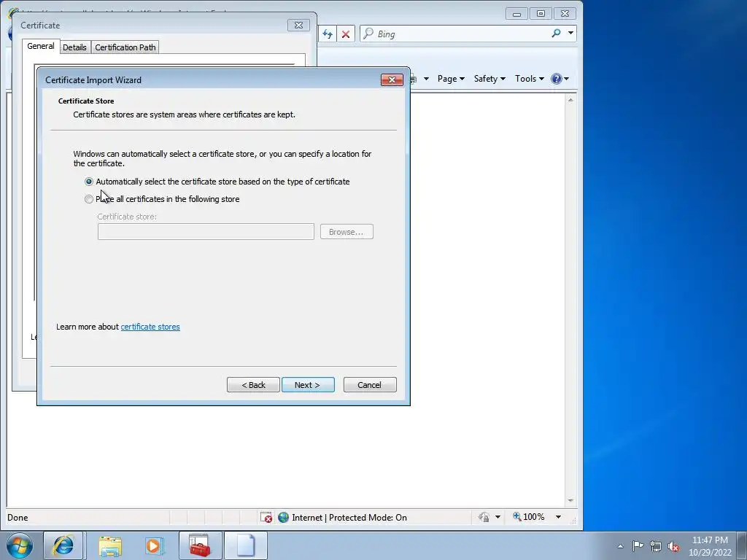
Task: Close the Certificate dialog window
Action: tap(298, 26)
